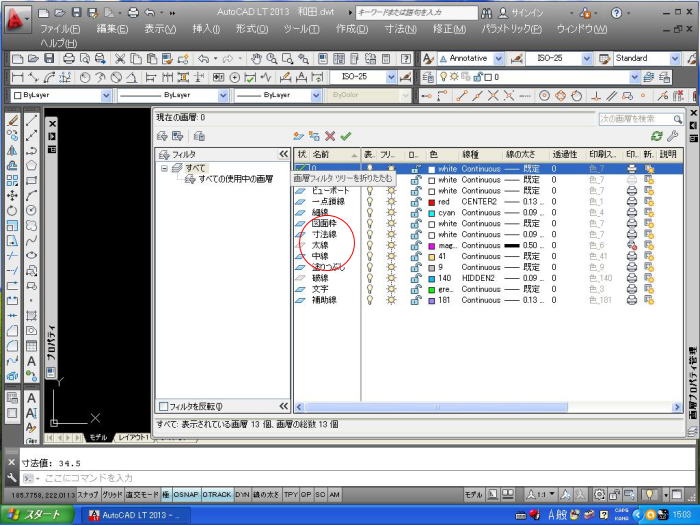Toggle the 直交モード status bar button

142,495
